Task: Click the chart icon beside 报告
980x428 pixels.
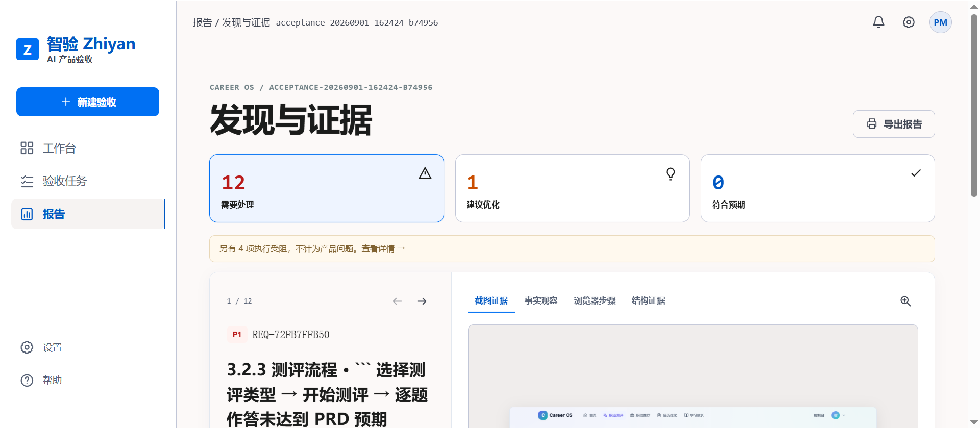Action: click(27, 214)
